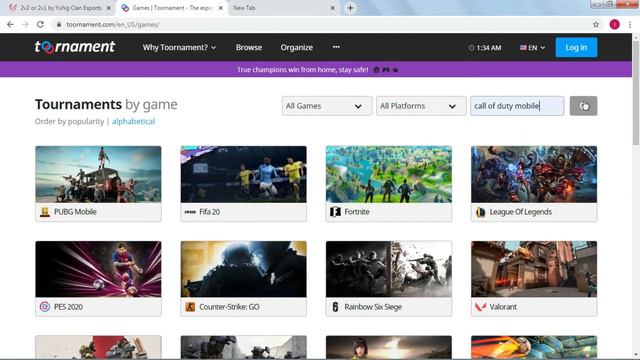Click the Valorant title text
The image size is (640, 360).
[503, 307]
